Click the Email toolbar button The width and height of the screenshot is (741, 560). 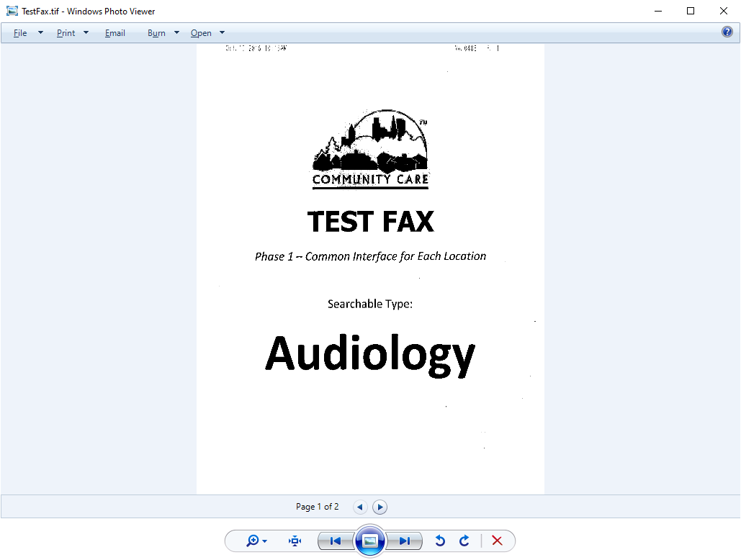114,33
